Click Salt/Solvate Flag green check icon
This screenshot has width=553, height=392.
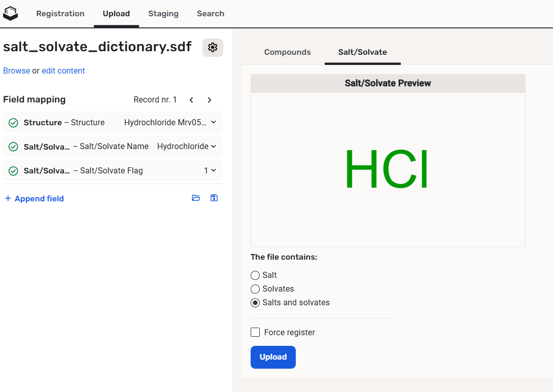(x=14, y=171)
